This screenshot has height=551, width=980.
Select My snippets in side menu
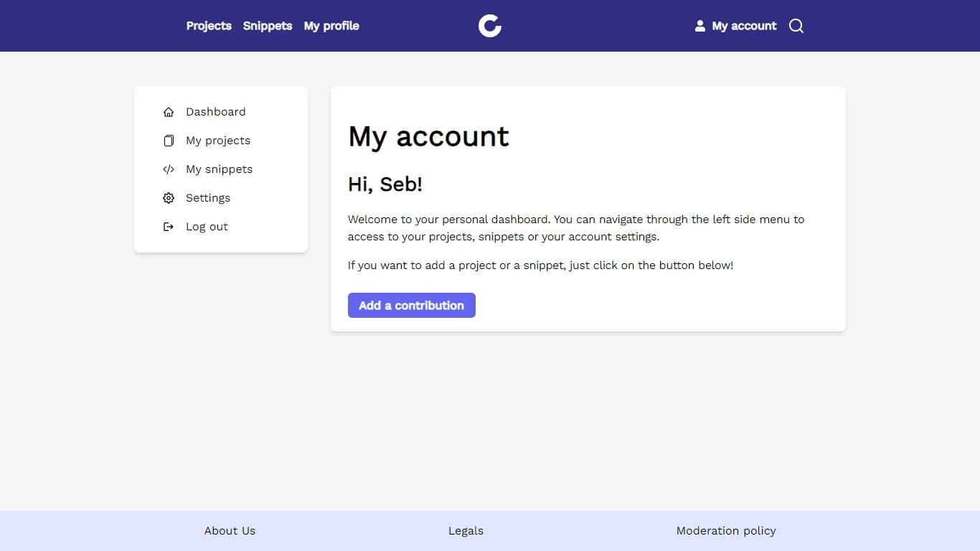point(219,169)
